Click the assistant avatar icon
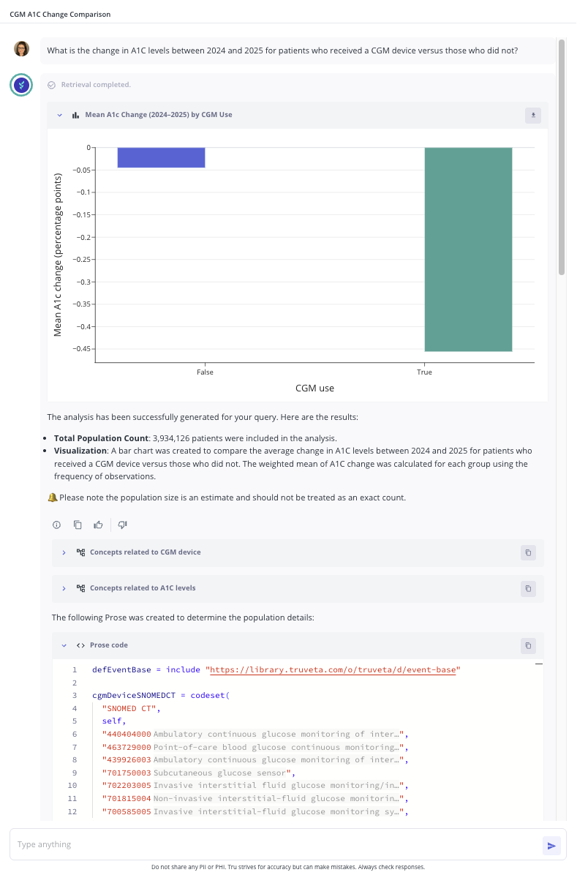The width and height of the screenshot is (588, 875). pos(22,85)
